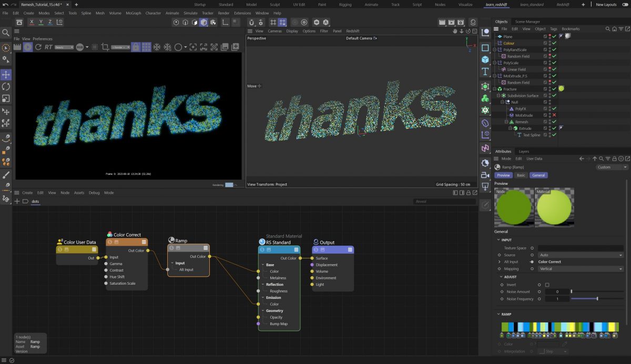This screenshot has height=364, width=631.
Task: Toggle Z axis lock
Action: pos(50,22)
